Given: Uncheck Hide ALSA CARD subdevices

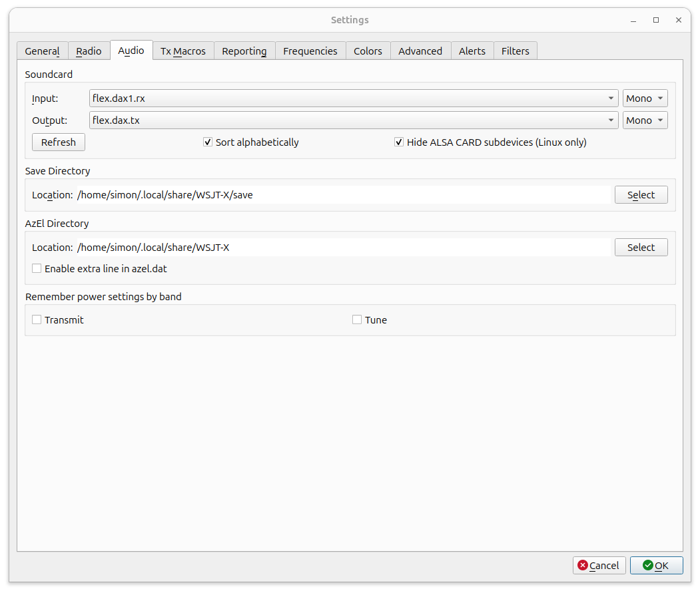Looking at the screenshot, I should (x=399, y=142).
